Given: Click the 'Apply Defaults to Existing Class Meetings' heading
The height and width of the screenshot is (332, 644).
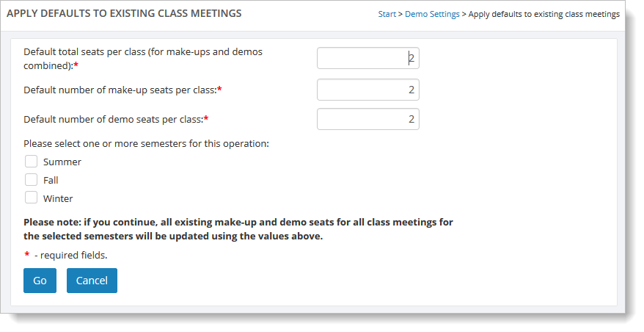Looking at the screenshot, I should [x=124, y=13].
